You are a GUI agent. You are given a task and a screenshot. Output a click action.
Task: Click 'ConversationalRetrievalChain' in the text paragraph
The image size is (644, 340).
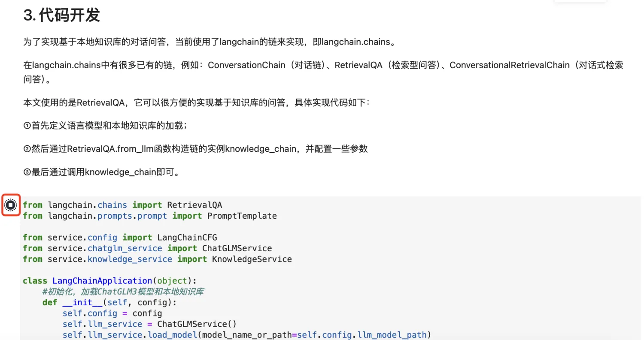point(510,65)
